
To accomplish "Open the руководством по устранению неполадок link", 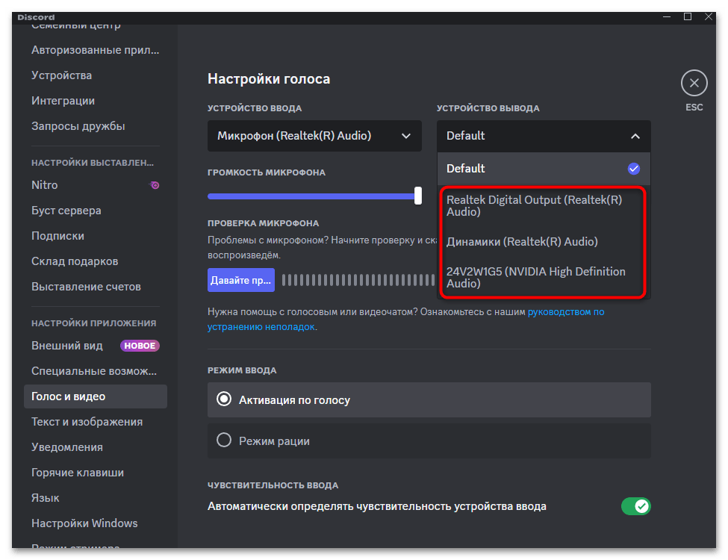I will (x=565, y=312).
